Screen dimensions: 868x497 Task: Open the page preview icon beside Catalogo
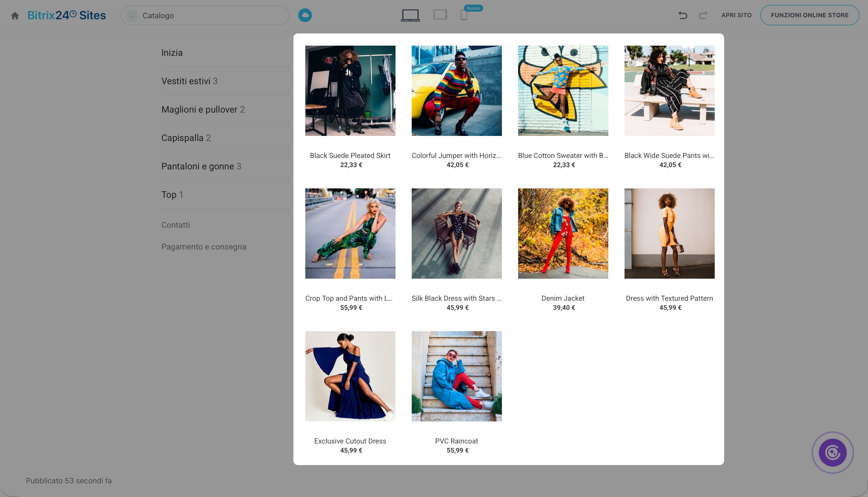click(x=132, y=15)
